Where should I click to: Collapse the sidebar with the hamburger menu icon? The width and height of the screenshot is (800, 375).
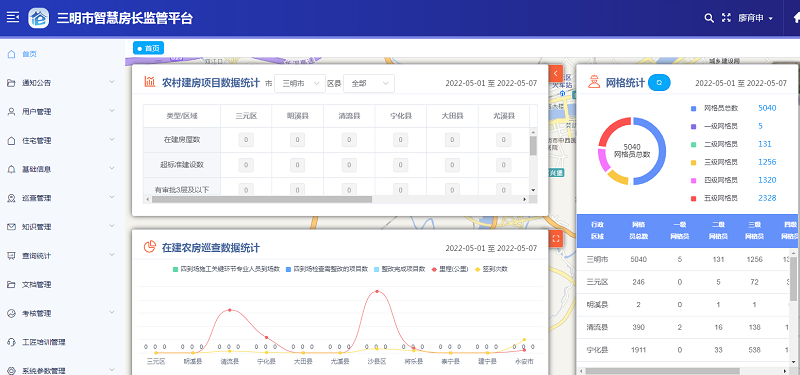pos(12,18)
